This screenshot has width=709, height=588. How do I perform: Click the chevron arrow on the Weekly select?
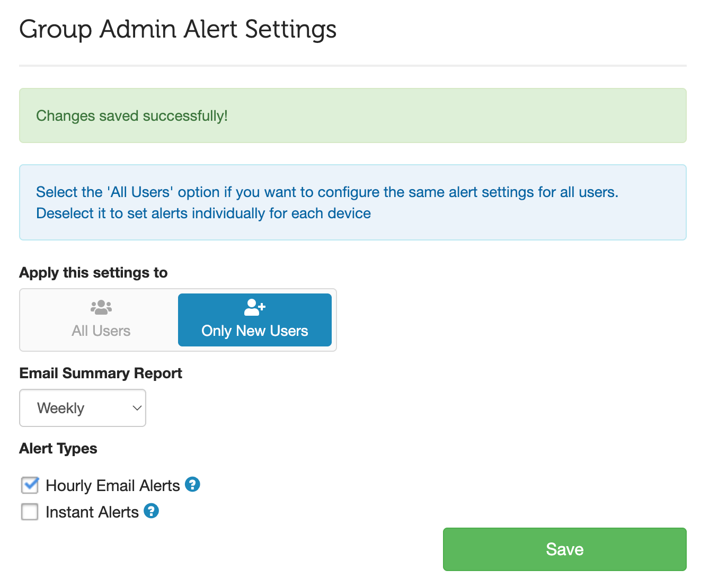[137, 408]
